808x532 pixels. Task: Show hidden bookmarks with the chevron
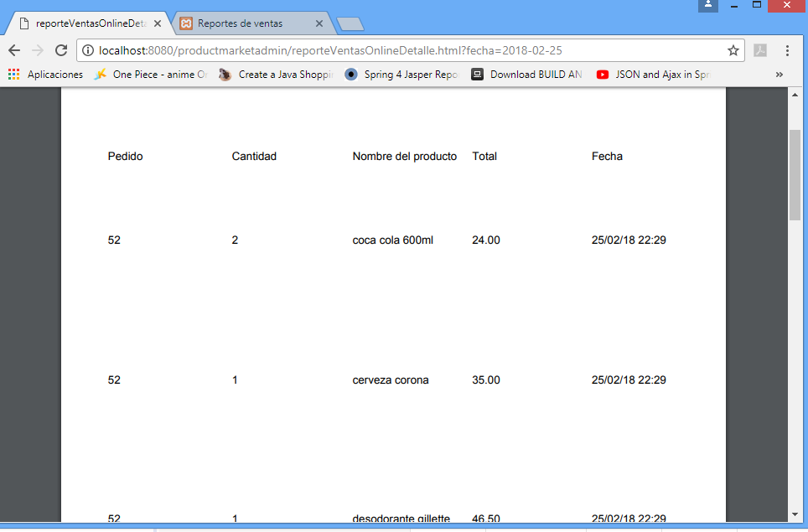coord(780,75)
